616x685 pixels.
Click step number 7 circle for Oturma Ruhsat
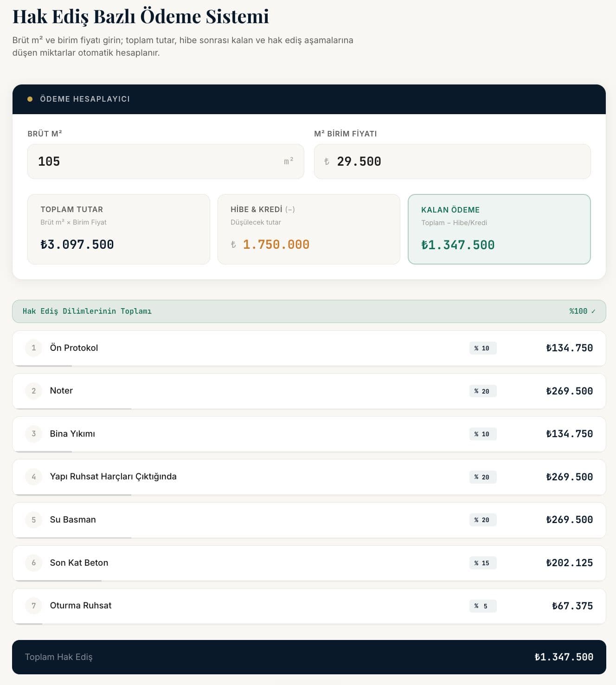[33, 606]
